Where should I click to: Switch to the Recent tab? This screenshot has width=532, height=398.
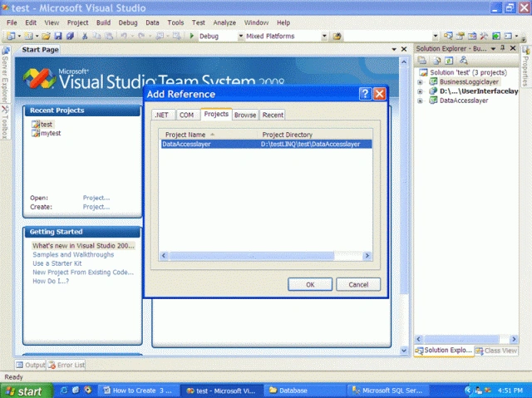(x=273, y=115)
